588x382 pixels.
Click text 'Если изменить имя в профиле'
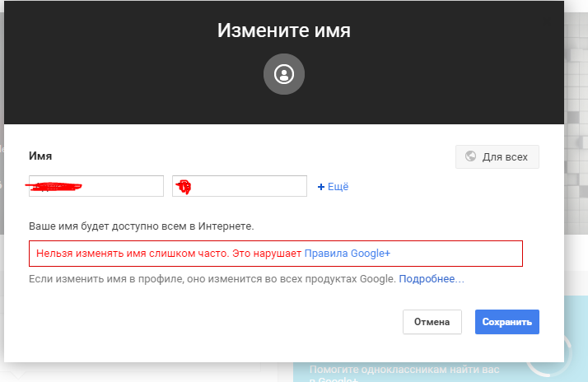tap(106, 279)
